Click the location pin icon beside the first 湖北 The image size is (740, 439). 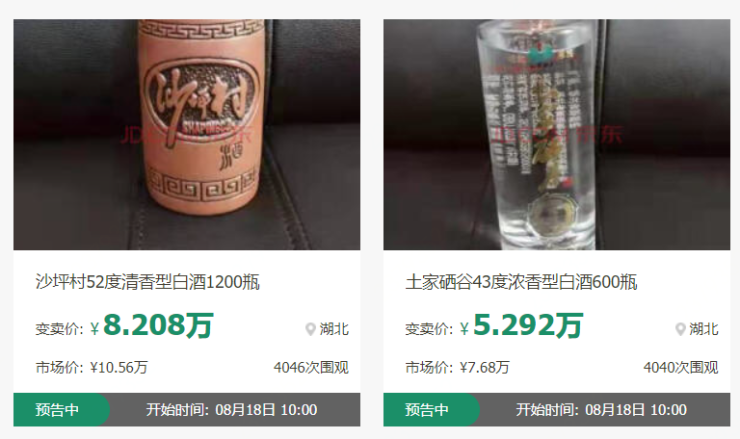click(310, 329)
